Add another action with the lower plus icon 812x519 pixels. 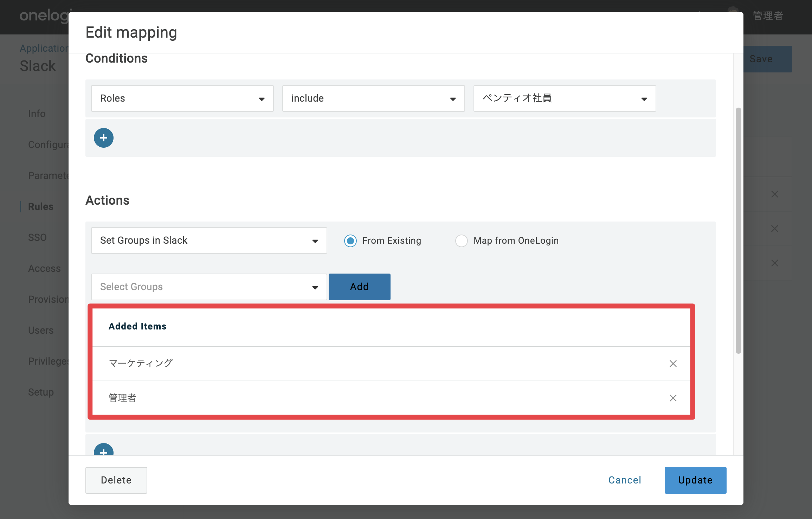click(104, 449)
